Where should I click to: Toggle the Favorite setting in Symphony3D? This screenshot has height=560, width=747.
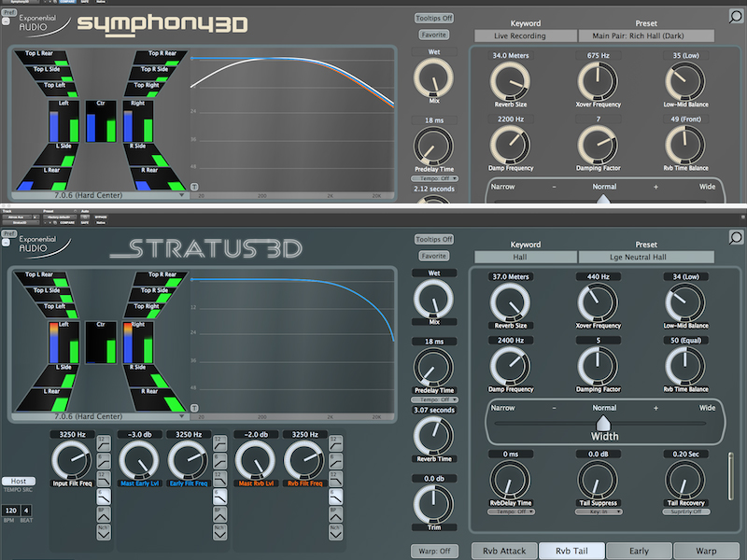coord(433,35)
